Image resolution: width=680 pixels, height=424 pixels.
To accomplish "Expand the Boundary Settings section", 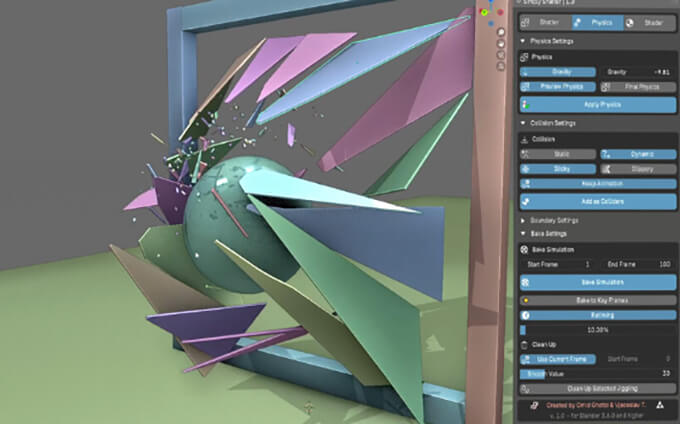I will click(523, 219).
